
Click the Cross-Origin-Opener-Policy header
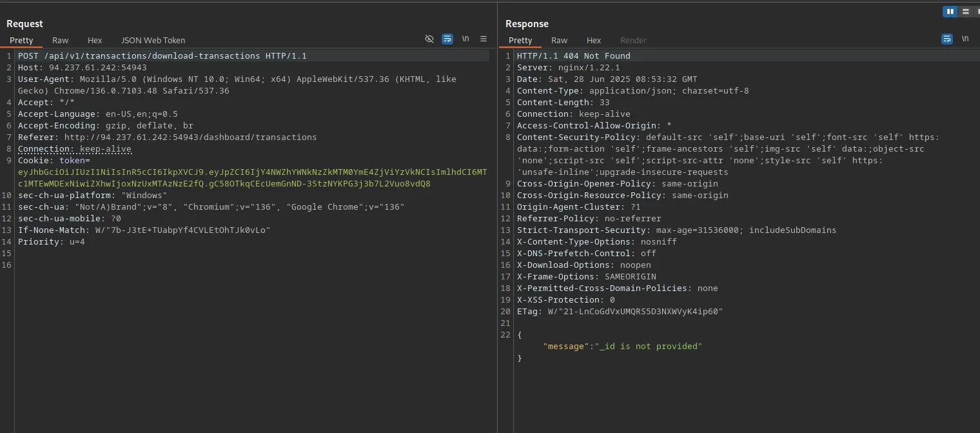(618, 184)
